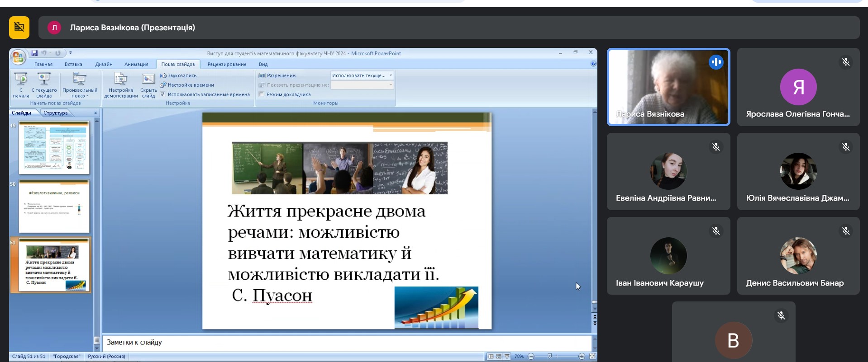
Task: Click the slide pane vertical scrollbar handle
Action: [96, 340]
